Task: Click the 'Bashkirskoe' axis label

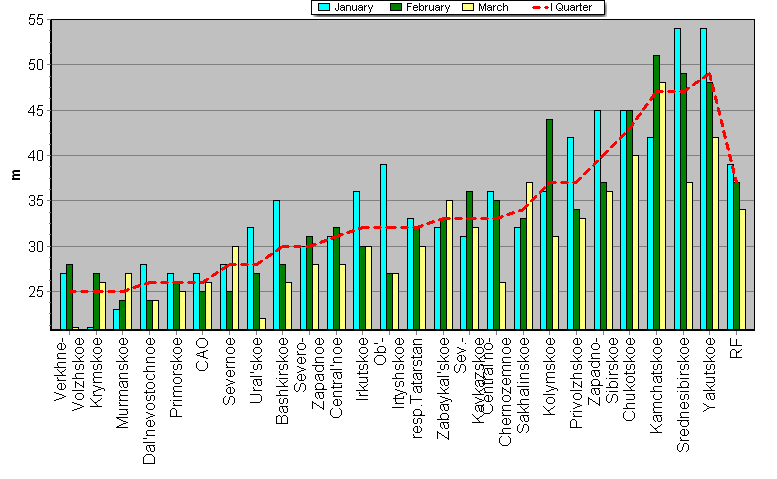Action: 282,381
